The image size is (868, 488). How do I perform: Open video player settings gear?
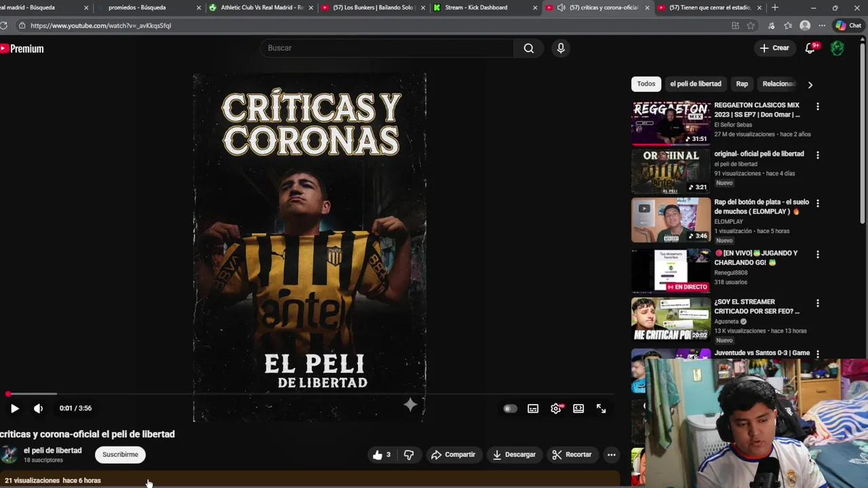(556, 409)
